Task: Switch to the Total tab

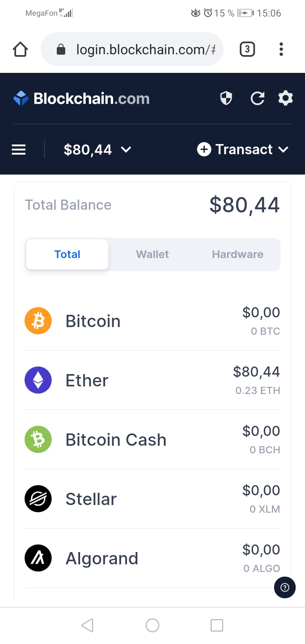Action: [x=67, y=254]
